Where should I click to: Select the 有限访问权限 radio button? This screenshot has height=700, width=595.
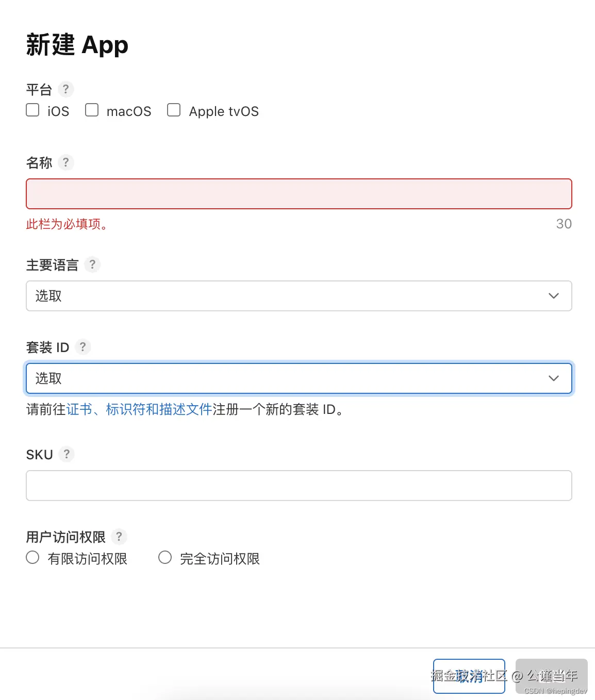click(32, 557)
